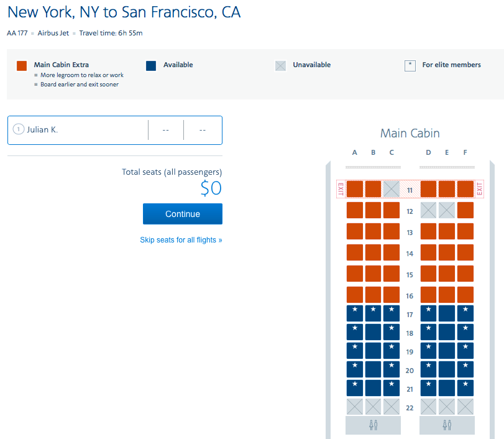
Task: Select Main Cabin Extra seat 11A
Action: (354, 189)
